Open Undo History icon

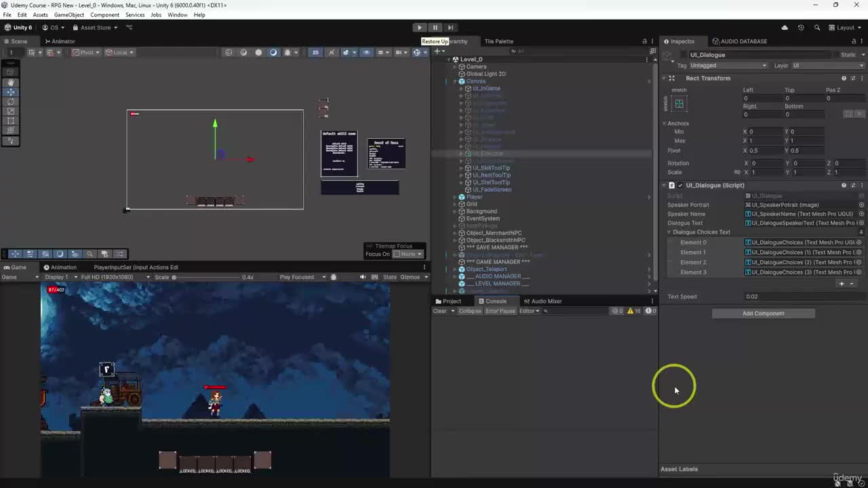click(x=801, y=28)
